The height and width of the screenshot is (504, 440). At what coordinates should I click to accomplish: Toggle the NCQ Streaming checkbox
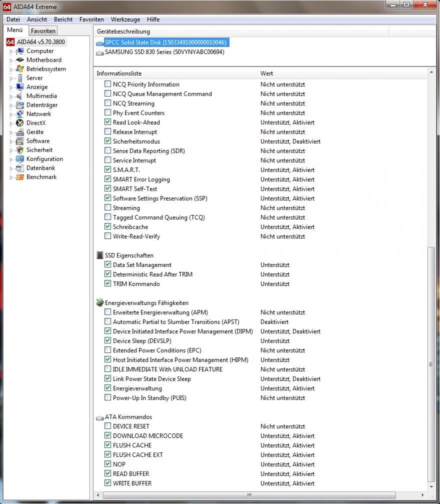(108, 103)
